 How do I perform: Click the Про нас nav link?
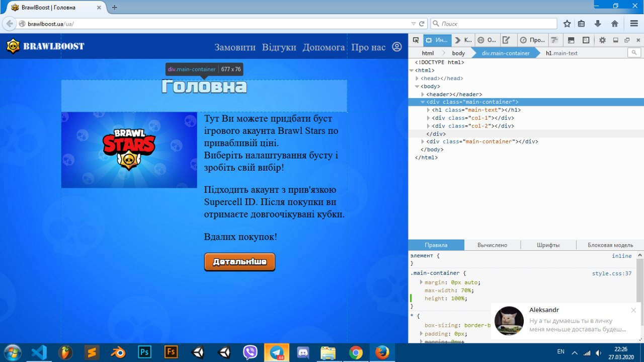368,47
